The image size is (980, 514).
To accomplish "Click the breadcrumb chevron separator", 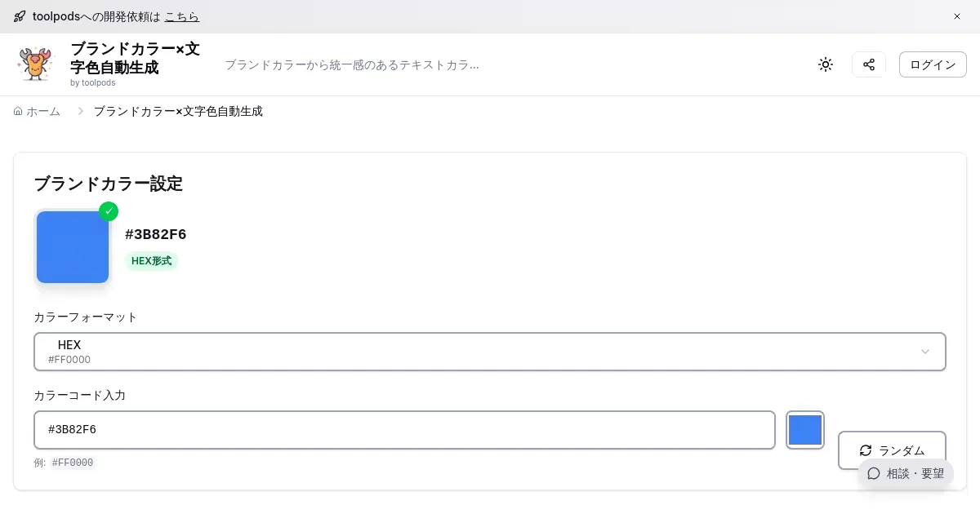I will click(x=81, y=111).
